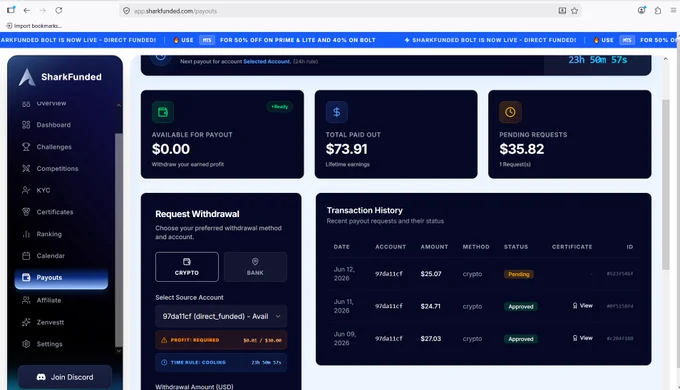This screenshot has height=390, width=680.
Task: Click the Ready badge on Available card
Action: point(279,106)
